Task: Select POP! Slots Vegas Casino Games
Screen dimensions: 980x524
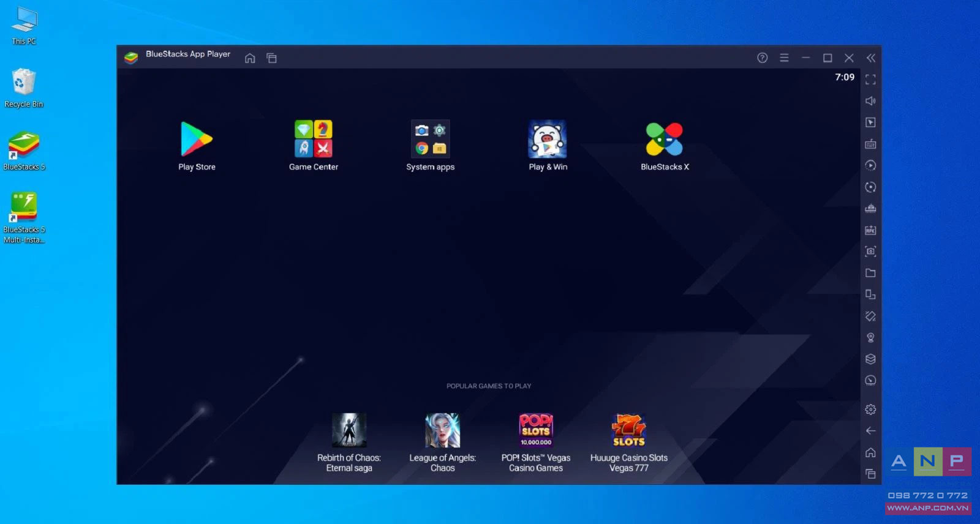Action: coord(536,430)
